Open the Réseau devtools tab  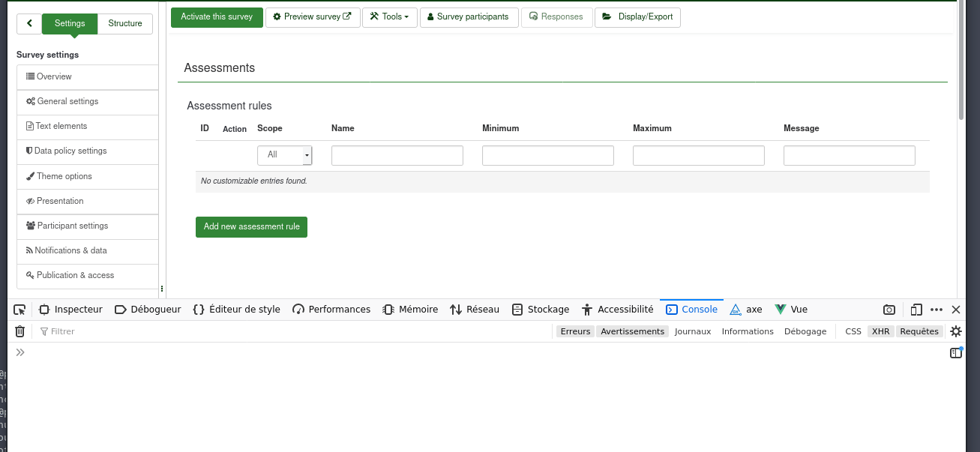point(475,310)
